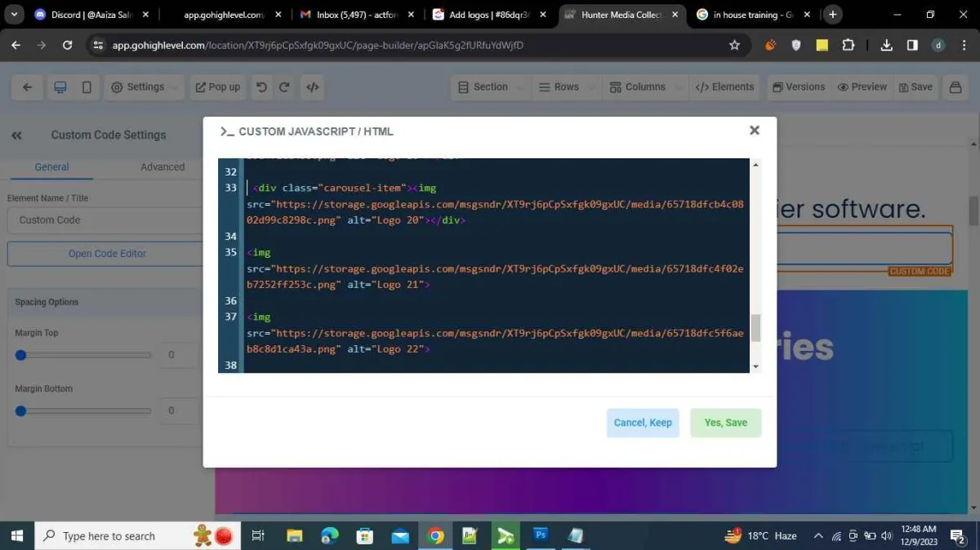Open Chrome profile avatar
The width and height of the screenshot is (980, 550).
[938, 46]
